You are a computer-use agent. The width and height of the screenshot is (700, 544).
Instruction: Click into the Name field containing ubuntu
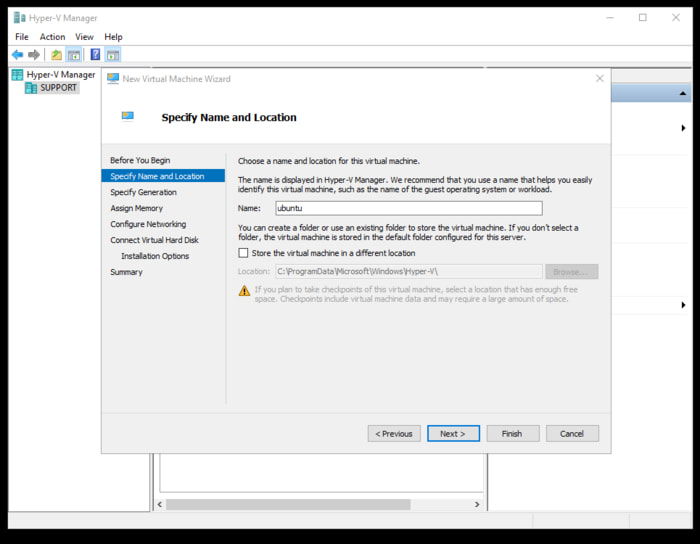[408, 208]
